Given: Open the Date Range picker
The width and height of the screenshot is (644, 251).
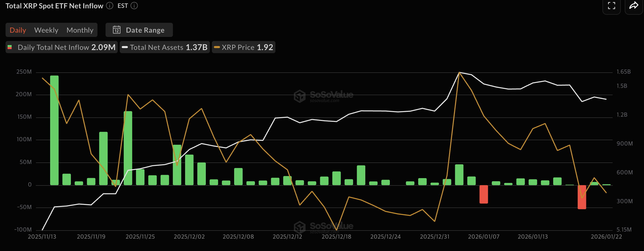Looking at the screenshot, I should tap(139, 30).
